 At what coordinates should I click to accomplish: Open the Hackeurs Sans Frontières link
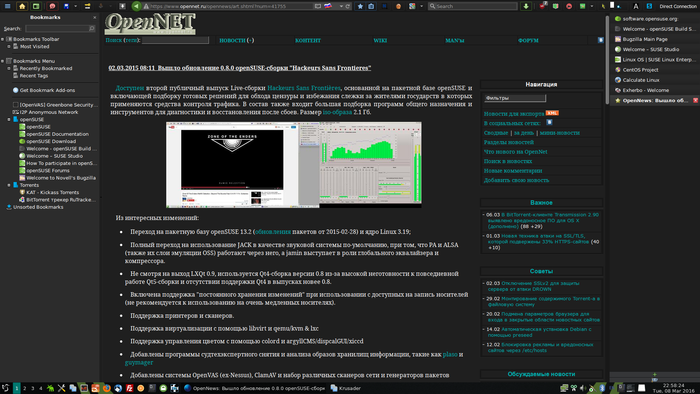[x=304, y=88]
